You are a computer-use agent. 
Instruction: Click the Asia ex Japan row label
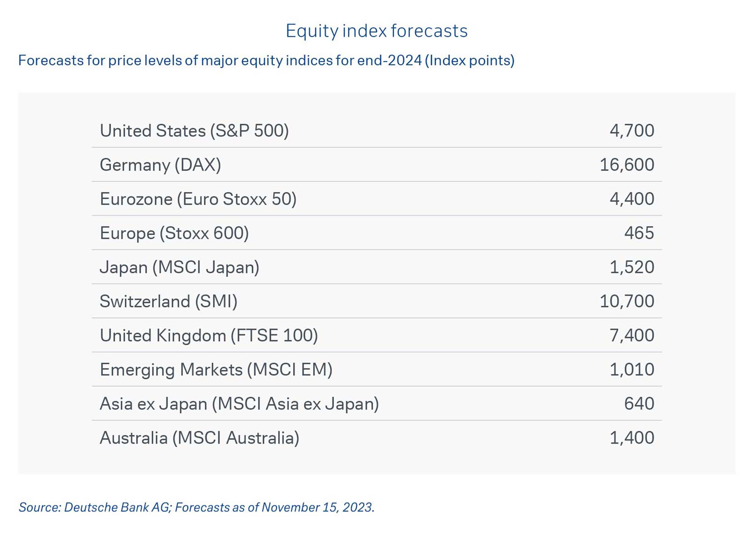click(239, 403)
